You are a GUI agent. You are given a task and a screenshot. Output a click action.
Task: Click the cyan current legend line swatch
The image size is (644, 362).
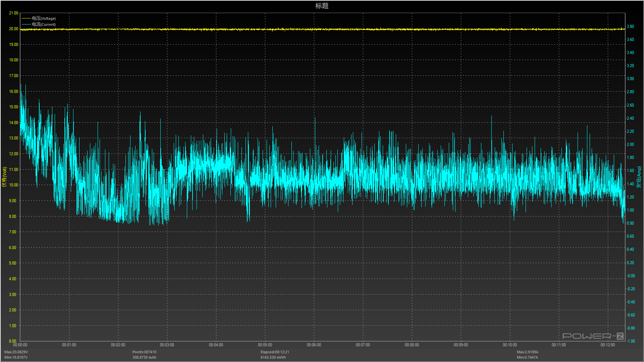coord(26,24)
